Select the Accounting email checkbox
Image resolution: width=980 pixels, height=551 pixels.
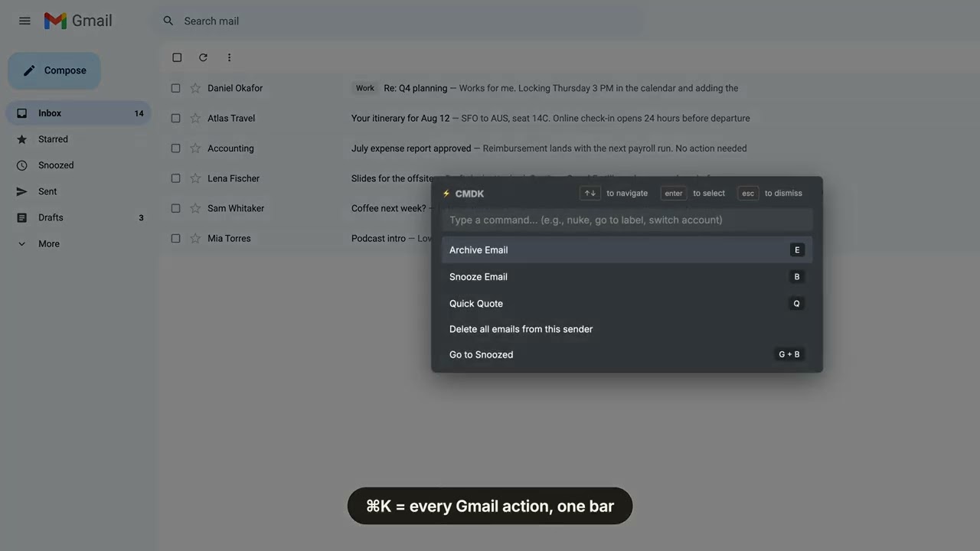pyautogui.click(x=175, y=148)
